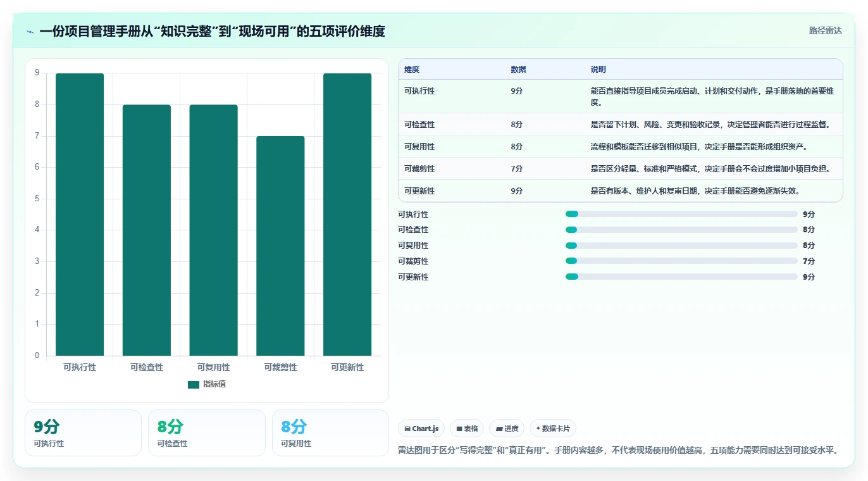The image size is (868, 481).
Task: Select the 可执行性 table row cell
Action: point(419,91)
